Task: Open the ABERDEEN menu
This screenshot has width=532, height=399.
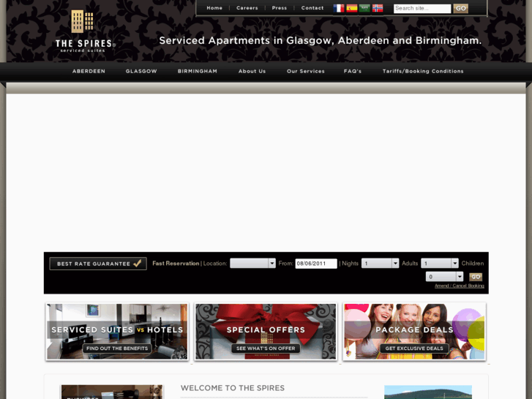Action: pyautogui.click(x=89, y=71)
